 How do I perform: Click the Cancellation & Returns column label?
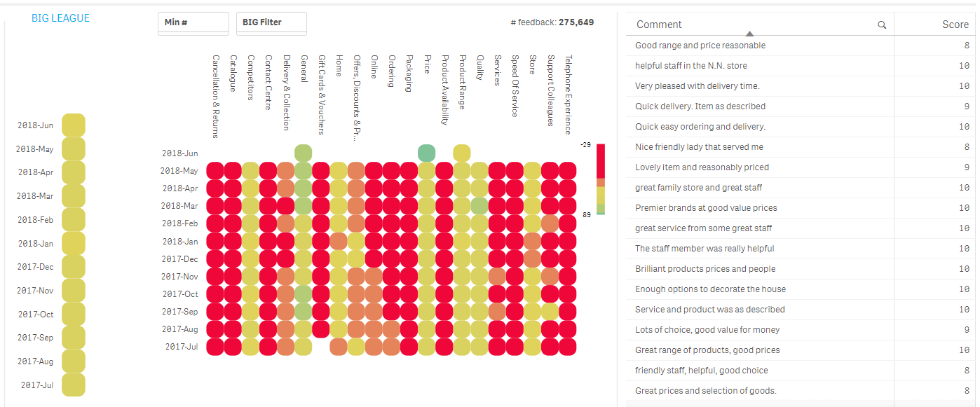click(x=215, y=96)
